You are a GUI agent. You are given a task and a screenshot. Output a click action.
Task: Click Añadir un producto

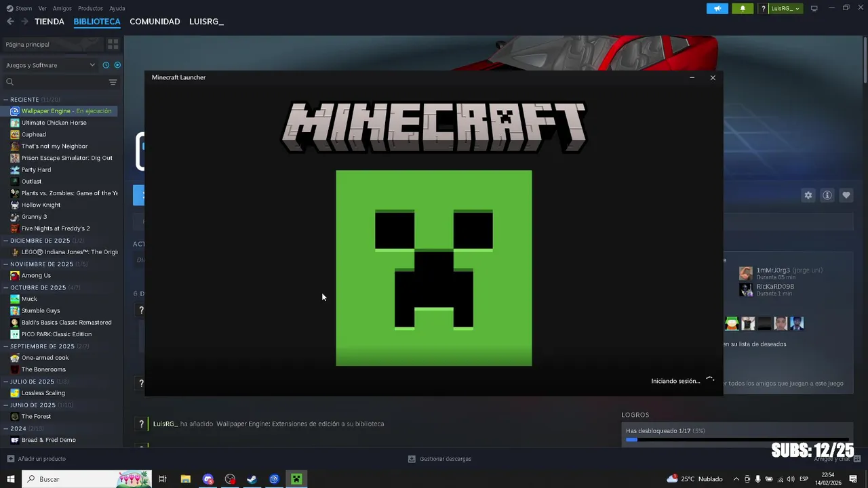(37, 459)
